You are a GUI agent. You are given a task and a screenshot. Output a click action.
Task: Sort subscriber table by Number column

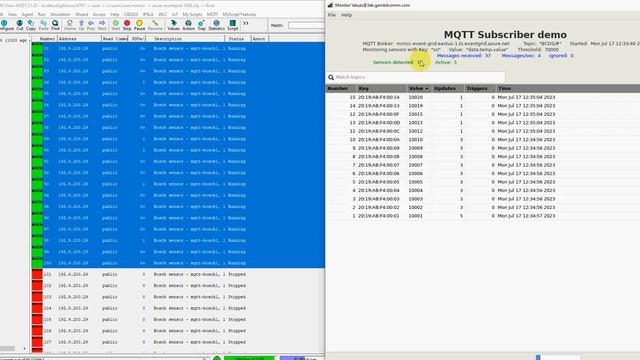[x=341, y=89]
